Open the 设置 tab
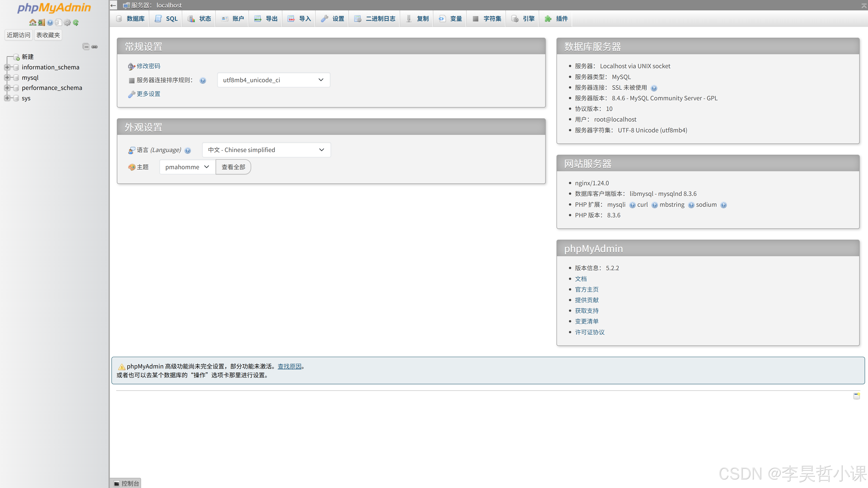 (x=332, y=19)
